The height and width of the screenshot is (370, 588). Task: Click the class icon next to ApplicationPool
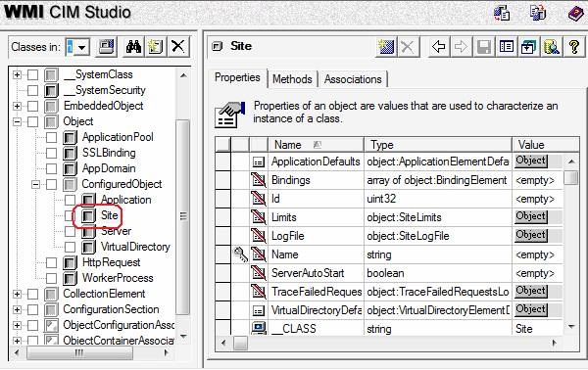pos(71,137)
